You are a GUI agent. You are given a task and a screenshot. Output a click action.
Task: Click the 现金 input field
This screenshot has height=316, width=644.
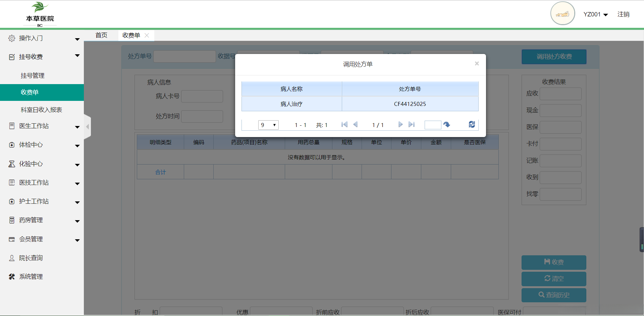[x=560, y=111]
